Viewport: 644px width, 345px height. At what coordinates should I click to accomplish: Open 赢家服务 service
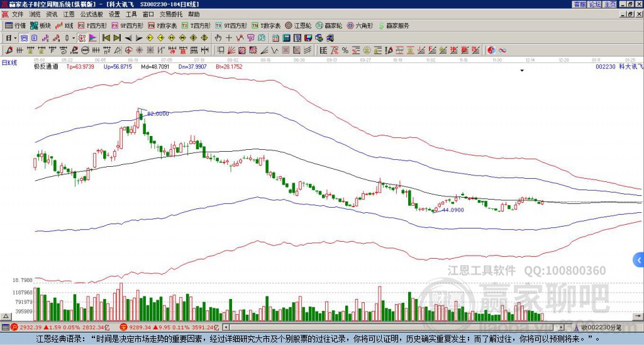click(394, 26)
